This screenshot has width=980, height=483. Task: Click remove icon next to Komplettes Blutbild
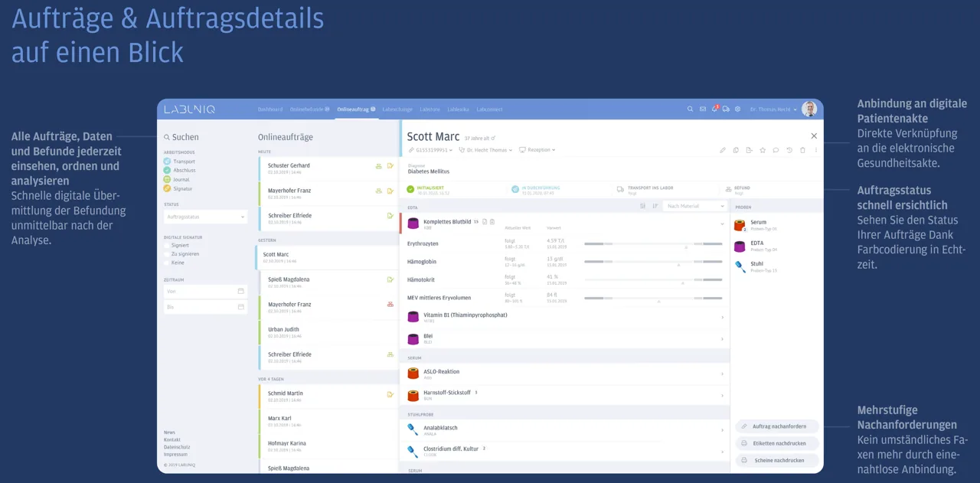[492, 222]
